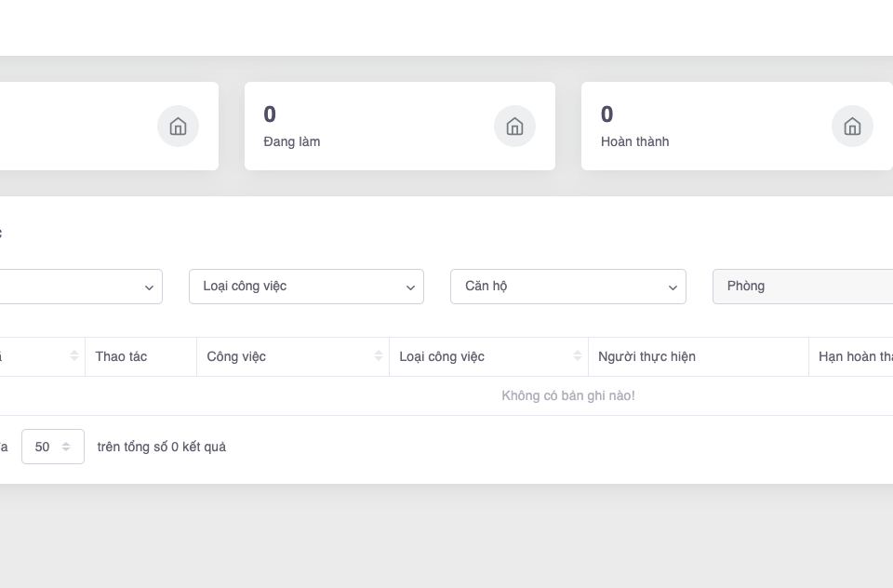Click sort arrows left of Thao tác column
This screenshot has height=588, width=893.
pos(74,356)
